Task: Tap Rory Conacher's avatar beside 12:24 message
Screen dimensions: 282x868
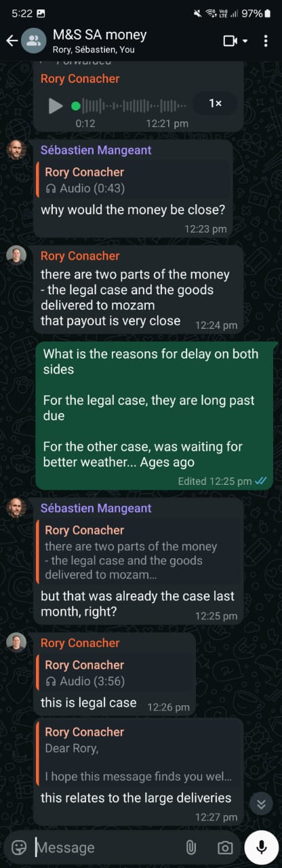Action: click(x=16, y=255)
